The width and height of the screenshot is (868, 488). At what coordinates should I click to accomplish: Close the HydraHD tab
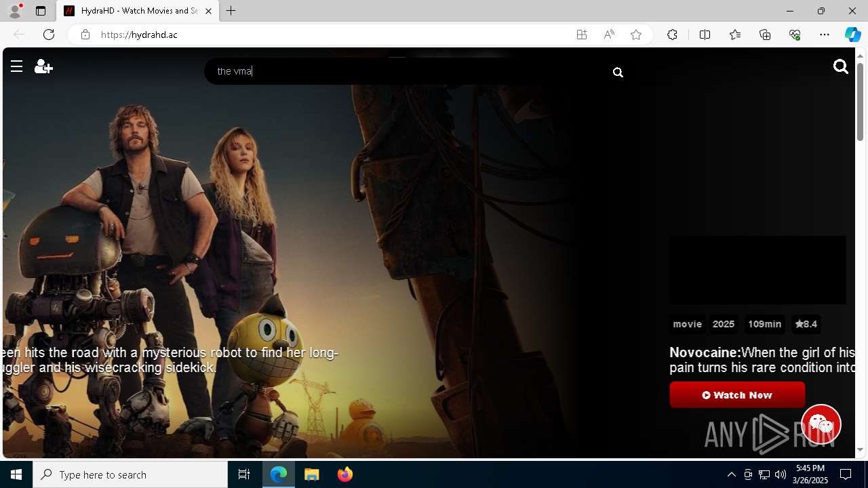tap(208, 11)
